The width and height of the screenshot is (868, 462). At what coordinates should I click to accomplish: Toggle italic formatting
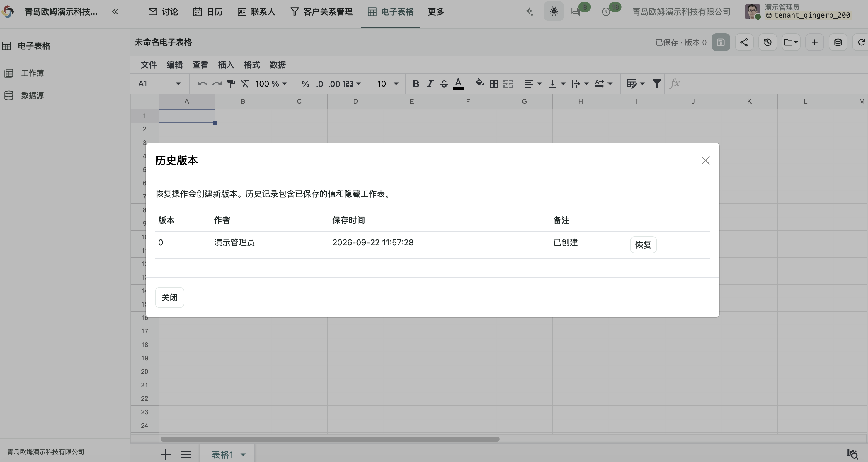coord(430,83)
